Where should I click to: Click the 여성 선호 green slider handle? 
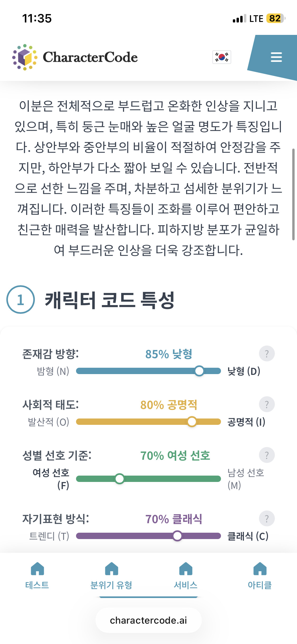[x=120, y=479]
